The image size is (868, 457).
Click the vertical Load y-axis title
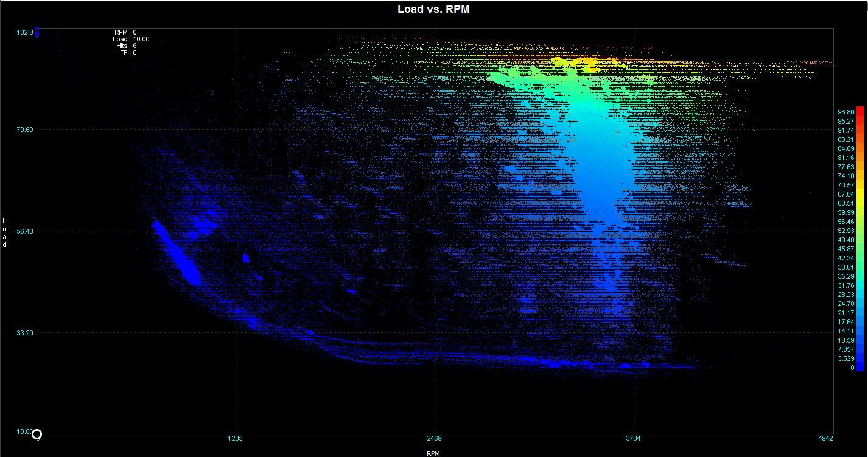(x=5, y=232)
